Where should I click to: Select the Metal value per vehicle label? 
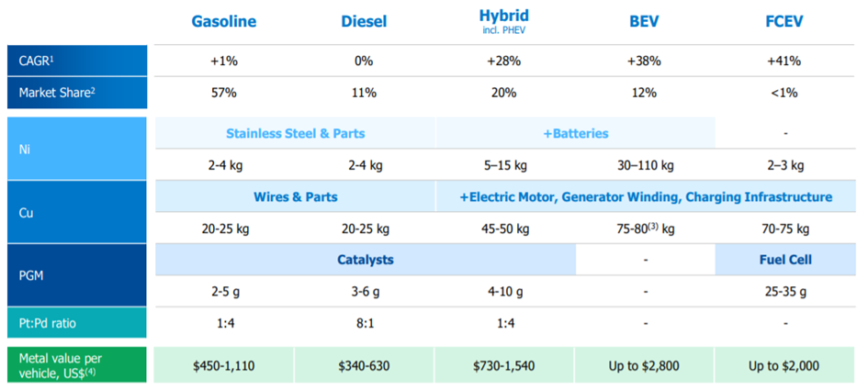click(62, 364)
